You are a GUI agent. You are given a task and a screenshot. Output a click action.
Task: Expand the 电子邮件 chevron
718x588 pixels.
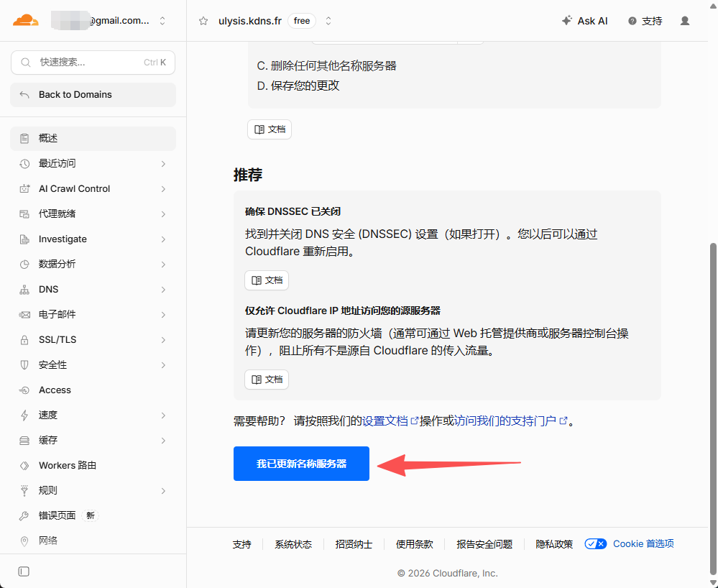pos(163,315)
